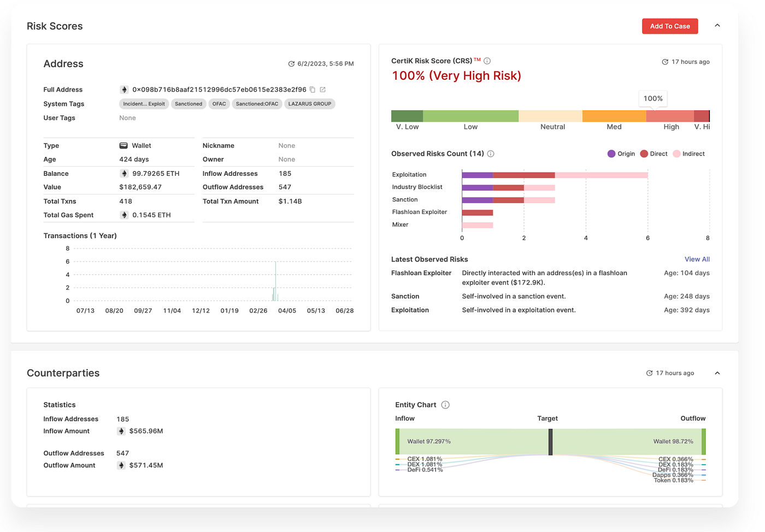
Task: Click the CEX 1.081% inflow label
Action: (x=425, y=459)
